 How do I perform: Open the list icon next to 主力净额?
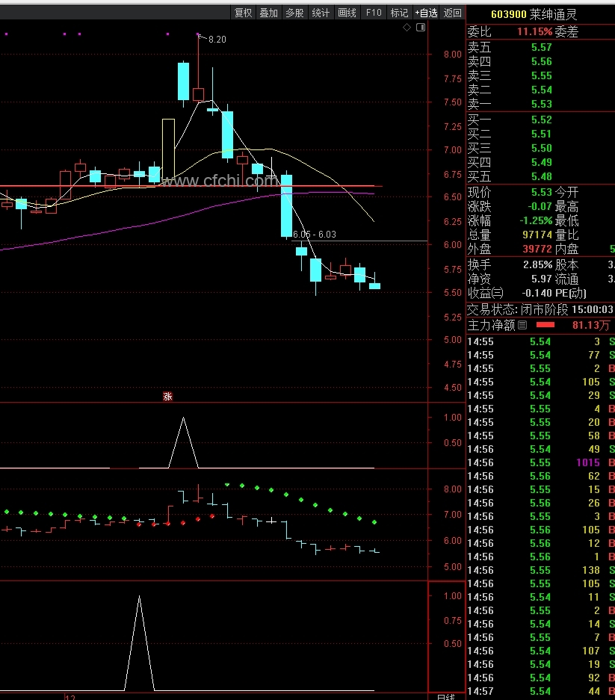[x=522, y=325]
